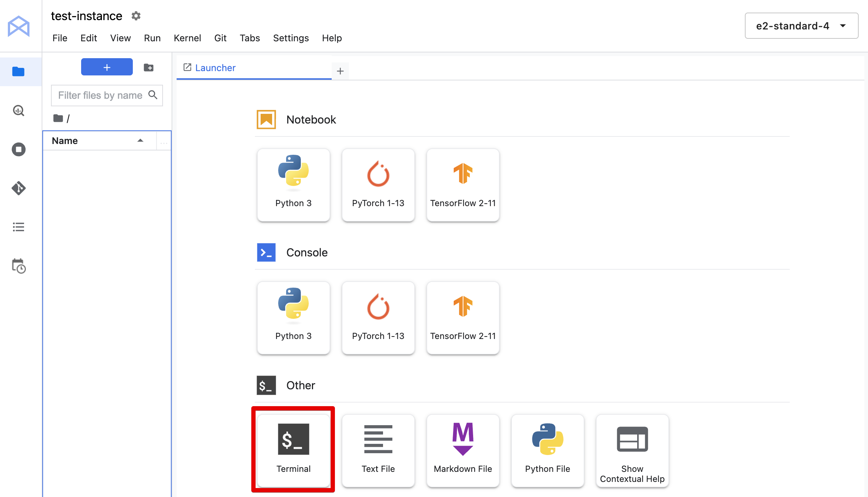
Task: Select the Git panel icon in sidebar
Action: tap(18, 188)
